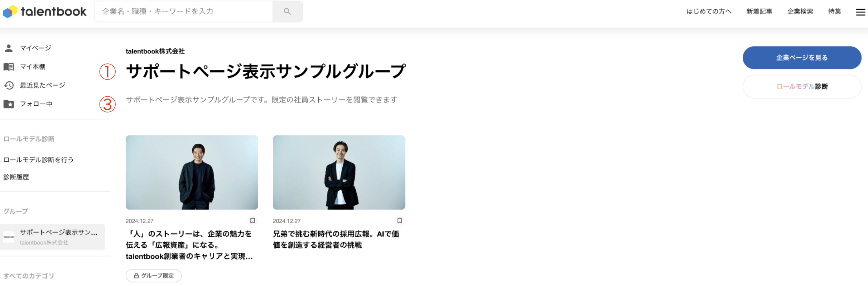Click 企業ページを見る button
The height and width of the screenshot is (286, 868).
802,58
